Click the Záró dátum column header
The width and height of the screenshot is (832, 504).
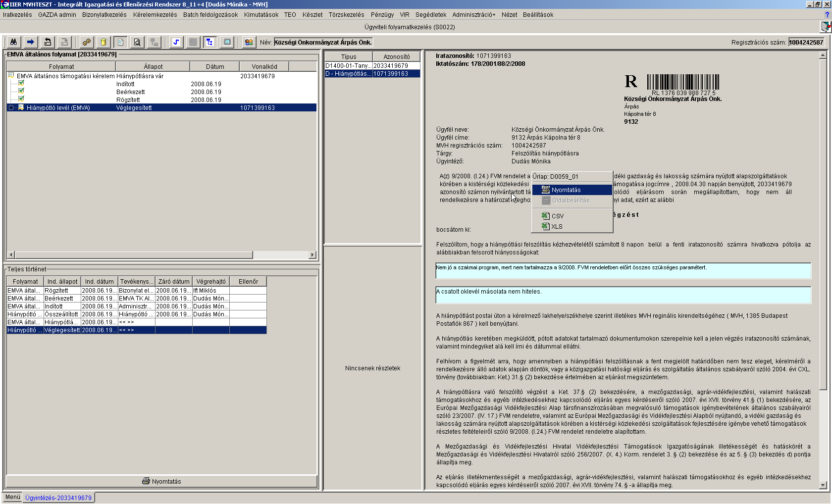pyautogui.click(x=174, y=281)
